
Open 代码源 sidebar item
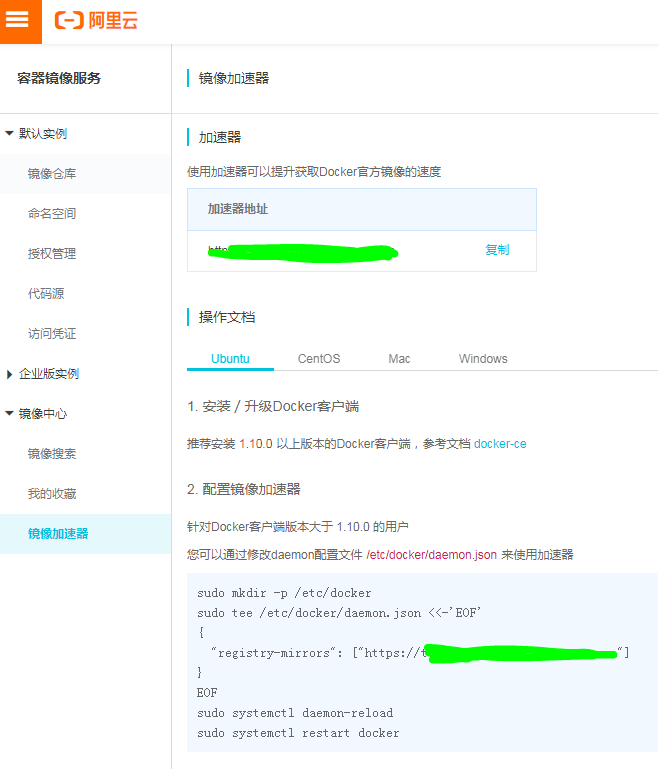(46, 294)
